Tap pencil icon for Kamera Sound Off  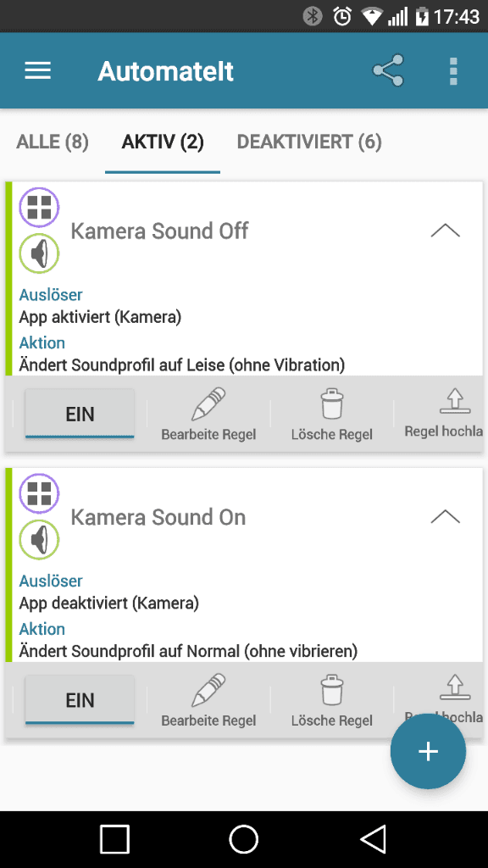click(x=208, y=404)
